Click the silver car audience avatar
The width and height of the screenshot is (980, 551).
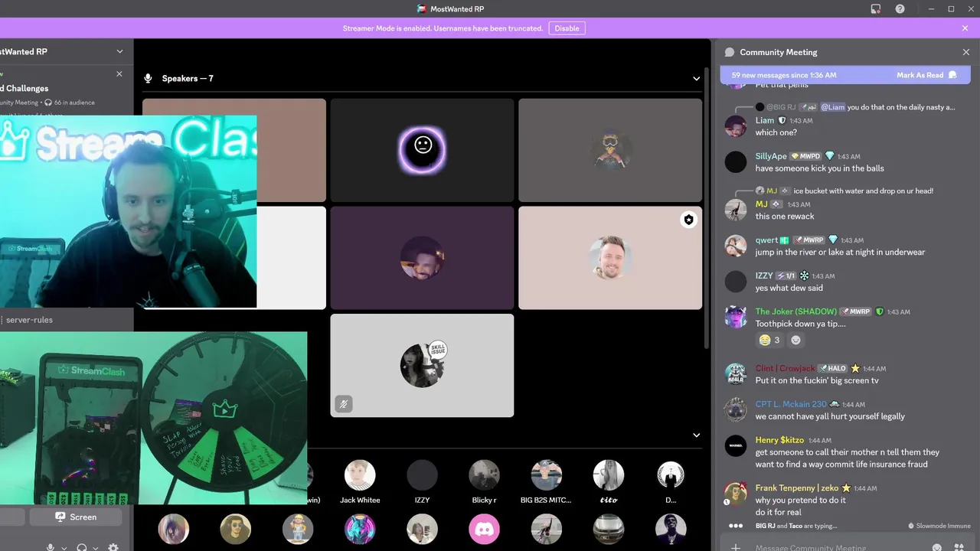click(x=609, y=529)
